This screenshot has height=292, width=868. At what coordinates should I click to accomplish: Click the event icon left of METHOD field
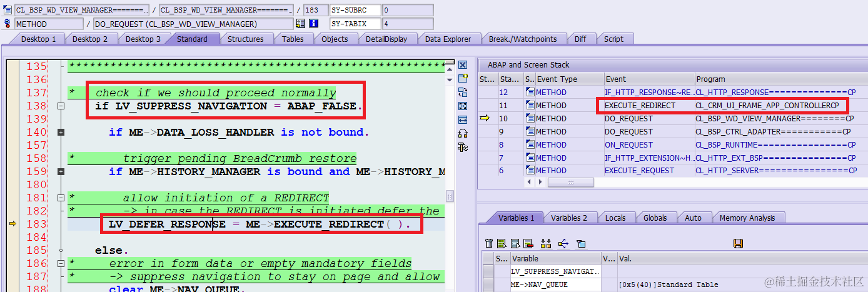8,24
